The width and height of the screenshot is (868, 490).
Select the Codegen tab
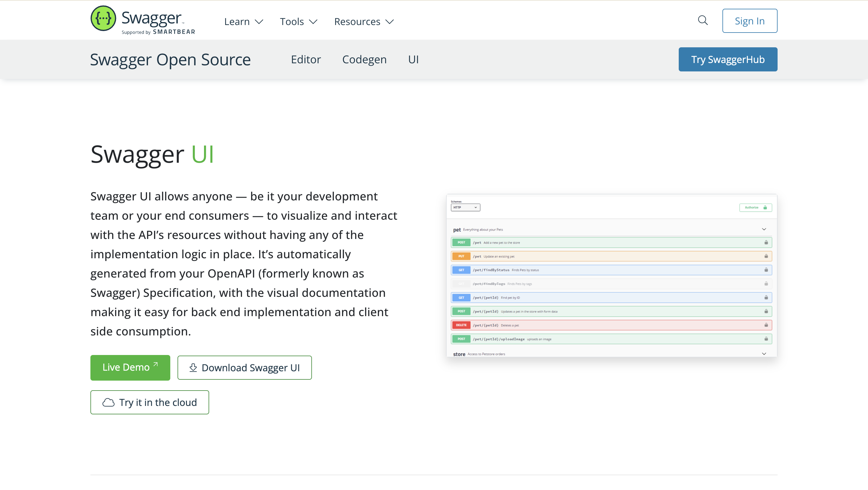coord(364,59)
